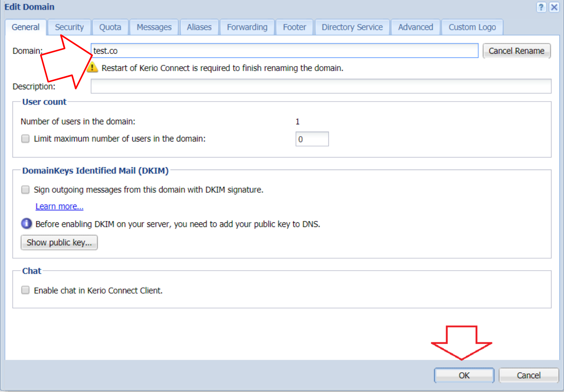Enable limit maximum number of users checkbox
Screen dimensions: 564x392
click(x=25, y=139)
